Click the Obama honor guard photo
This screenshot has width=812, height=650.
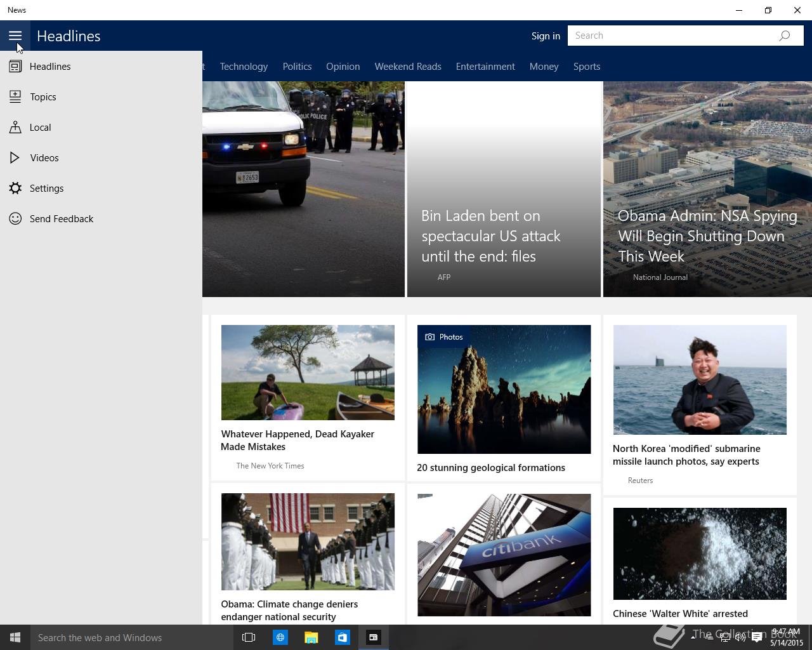point(308,541)
